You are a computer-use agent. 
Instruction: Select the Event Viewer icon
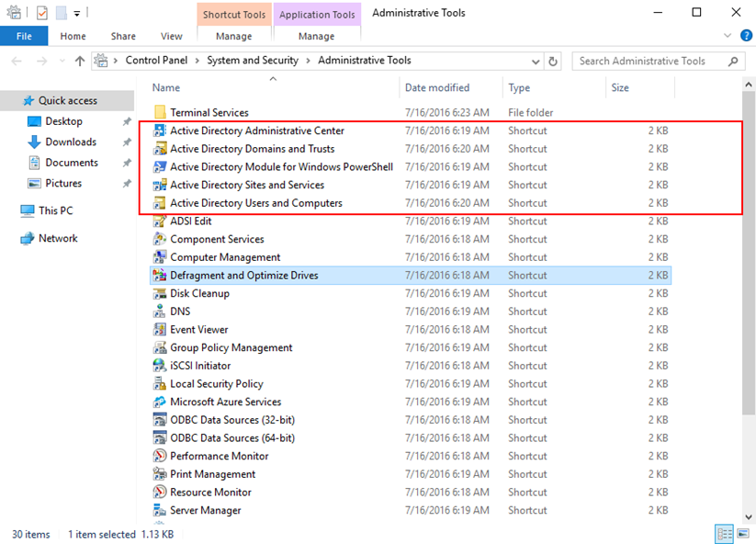tap(160, 330)
